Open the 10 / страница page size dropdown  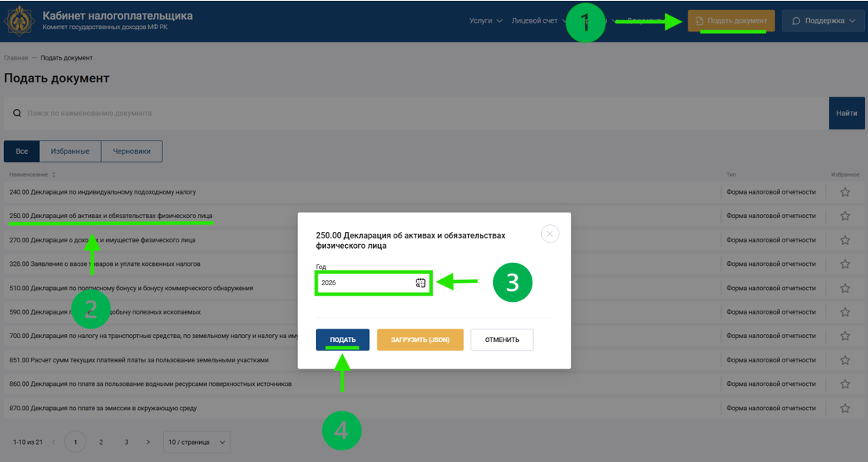click(196, 442)
